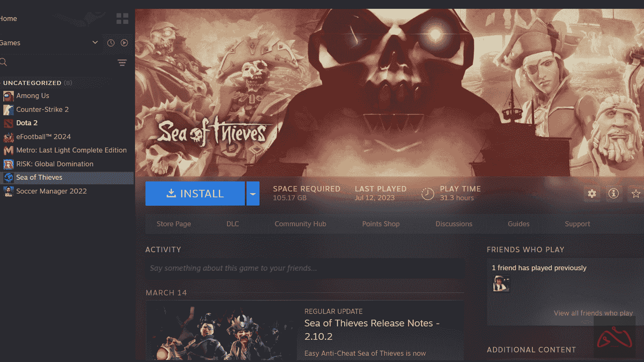Click the game info circle icon
This screenshot has width=644, height=362.
click(x=613, y=194)
